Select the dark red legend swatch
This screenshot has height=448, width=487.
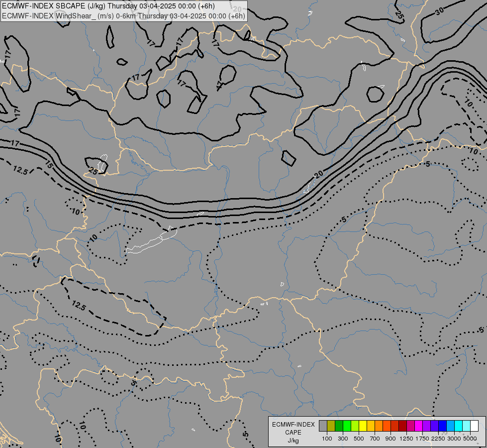[x=402, y=426]
